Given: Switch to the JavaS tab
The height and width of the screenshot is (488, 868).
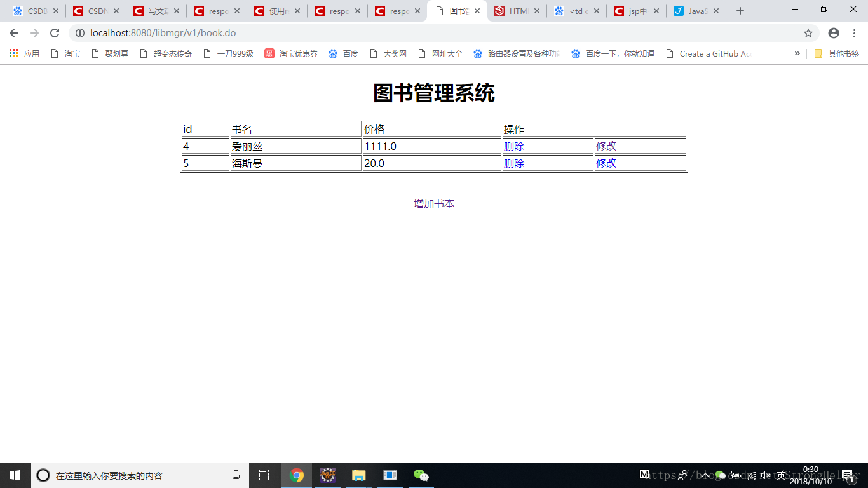Looking at the screenshot, I should tap(696, 11).
